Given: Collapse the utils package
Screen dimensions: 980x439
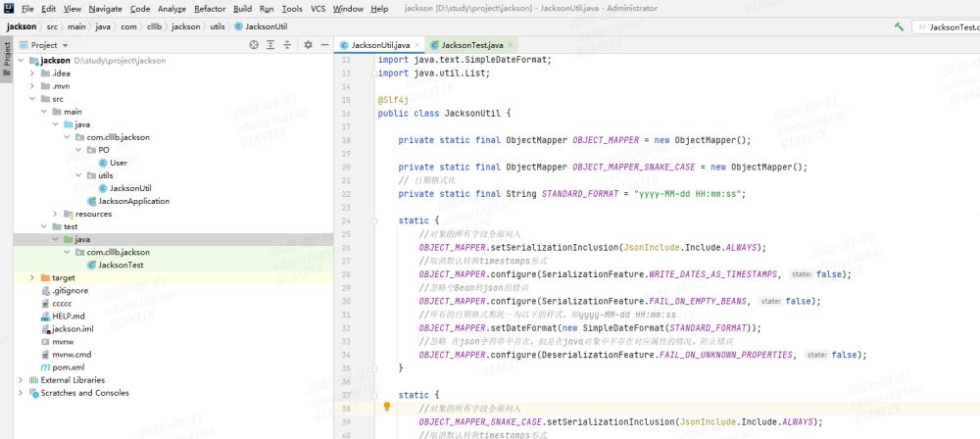Looking at the screenshot, I should (78, 175).
